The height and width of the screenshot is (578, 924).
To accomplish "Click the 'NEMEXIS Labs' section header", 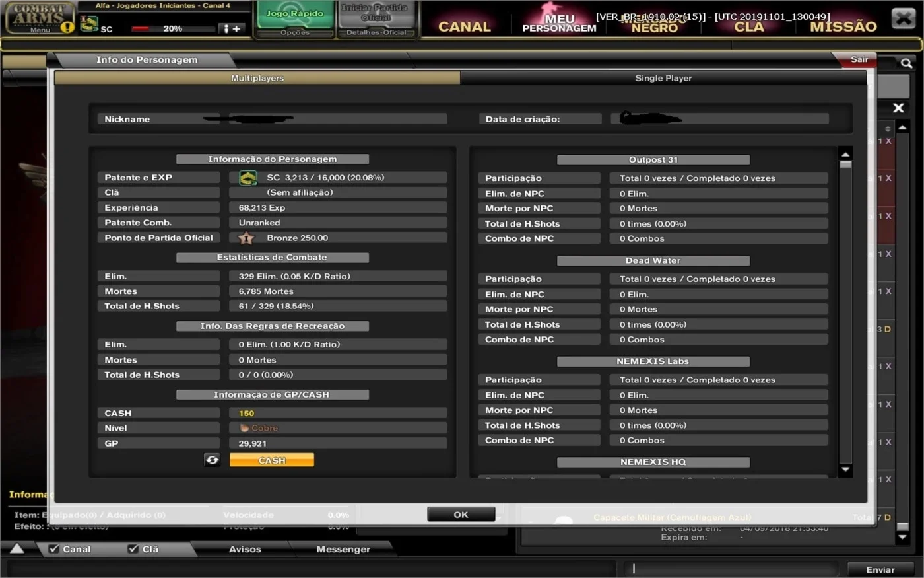I will (x=653, y=362).
